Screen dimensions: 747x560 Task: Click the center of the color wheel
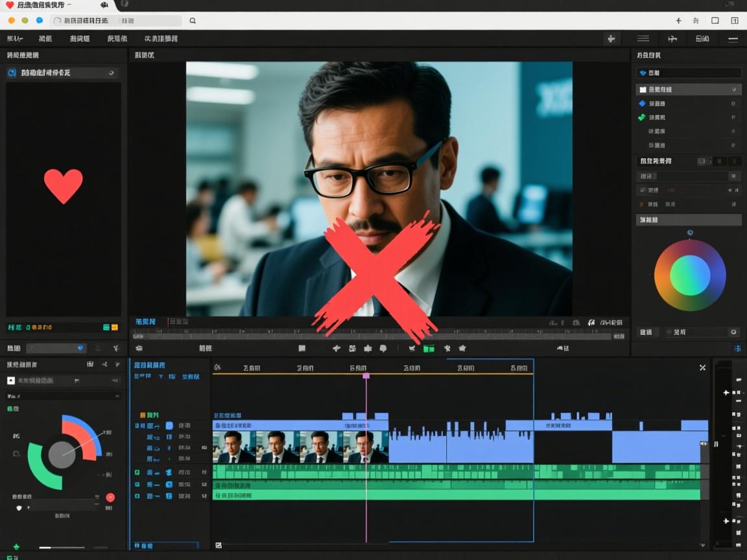690,275
